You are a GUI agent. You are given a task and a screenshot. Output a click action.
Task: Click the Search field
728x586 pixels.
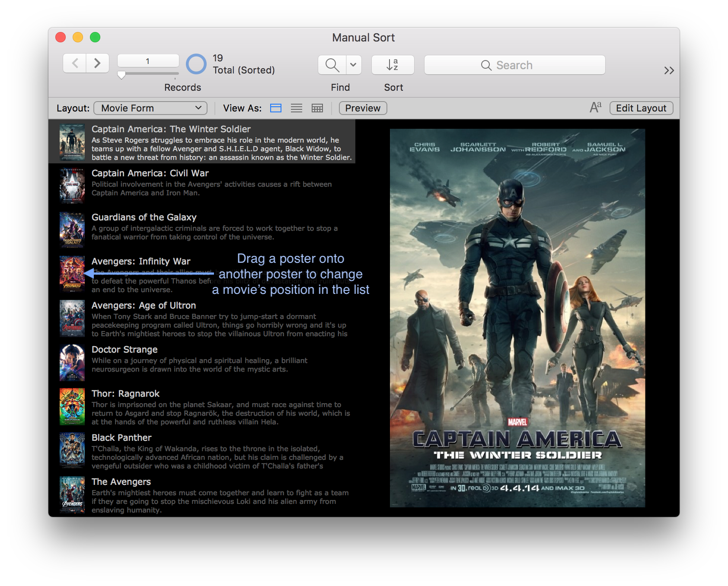[514, 65]
